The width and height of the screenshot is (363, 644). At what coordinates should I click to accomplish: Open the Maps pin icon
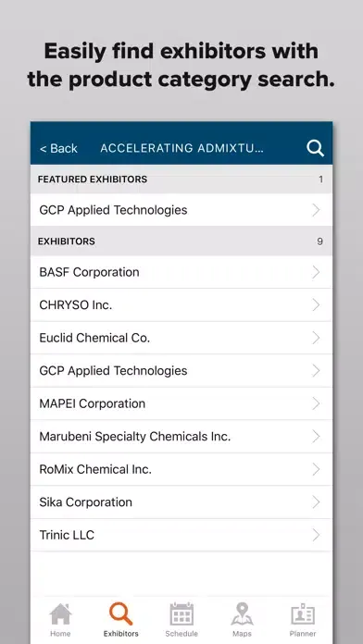(242, 614)
